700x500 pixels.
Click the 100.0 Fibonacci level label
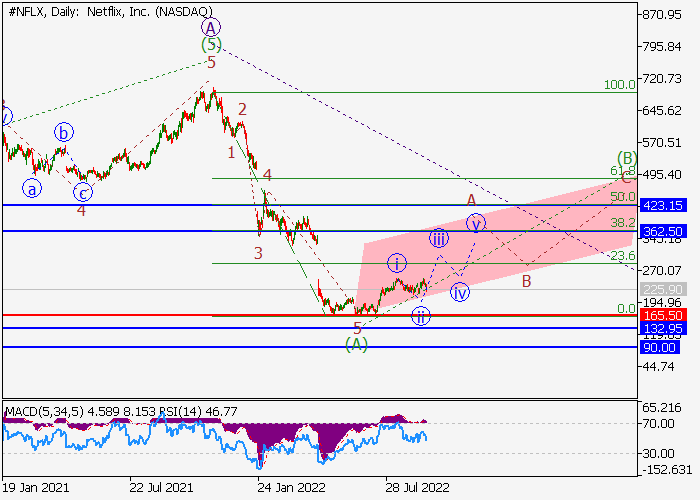(x=619, y=86)
